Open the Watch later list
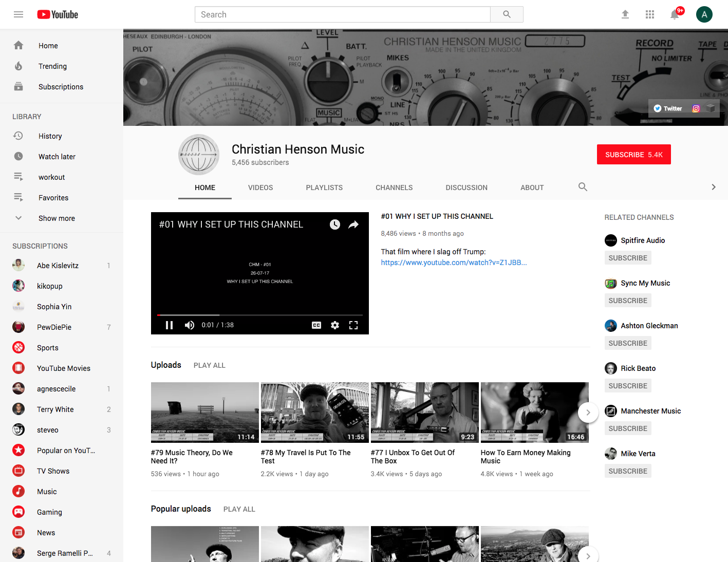 tap(62, 157)
